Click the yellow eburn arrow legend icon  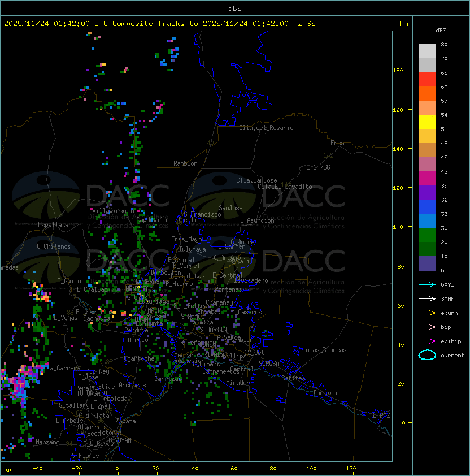coord(427,313)
